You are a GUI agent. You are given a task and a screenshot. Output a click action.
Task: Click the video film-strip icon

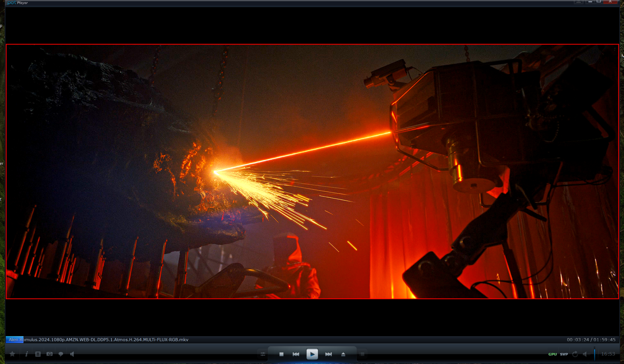point(38,354)
